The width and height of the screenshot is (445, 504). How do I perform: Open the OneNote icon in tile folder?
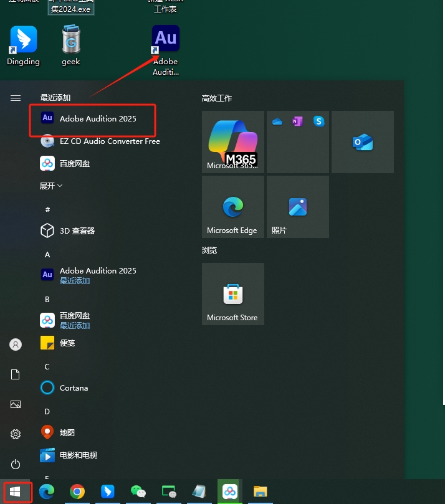click(297, 121)
